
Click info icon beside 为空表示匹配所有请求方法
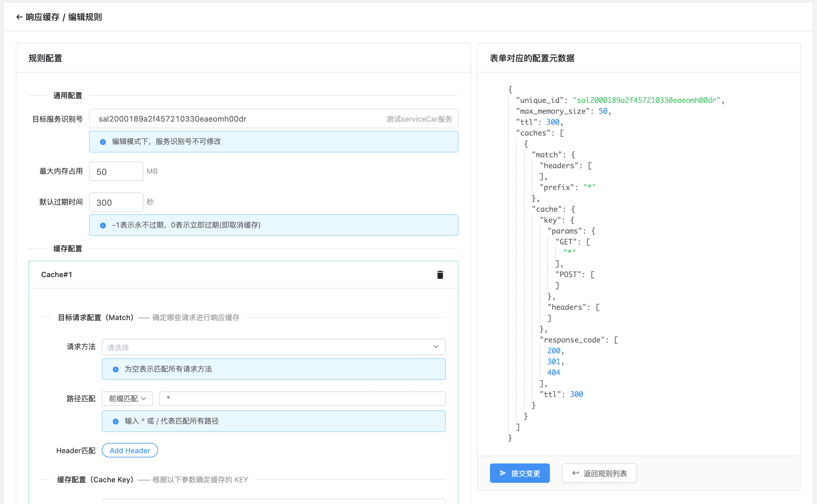(x=115, y=369)
